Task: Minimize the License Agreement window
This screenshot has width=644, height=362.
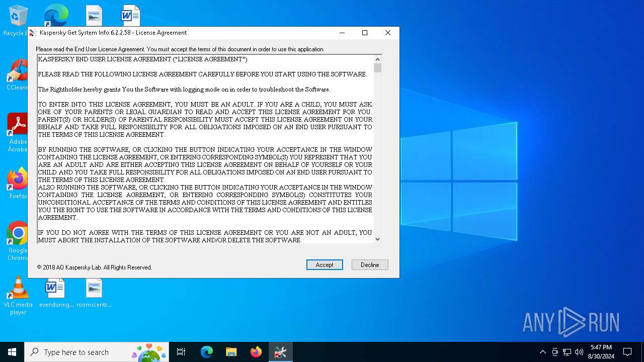Action: (342, 33)
